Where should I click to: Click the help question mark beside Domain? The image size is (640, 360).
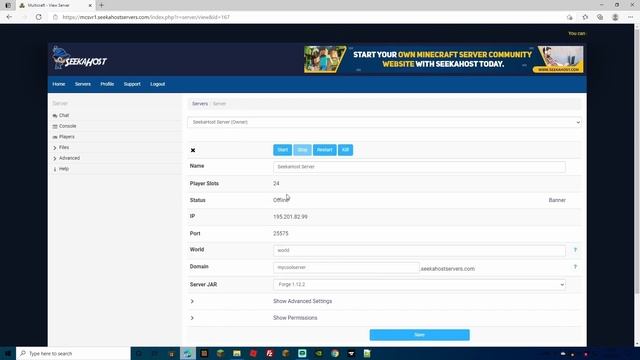pyautogui.click(x=575, y=267)
